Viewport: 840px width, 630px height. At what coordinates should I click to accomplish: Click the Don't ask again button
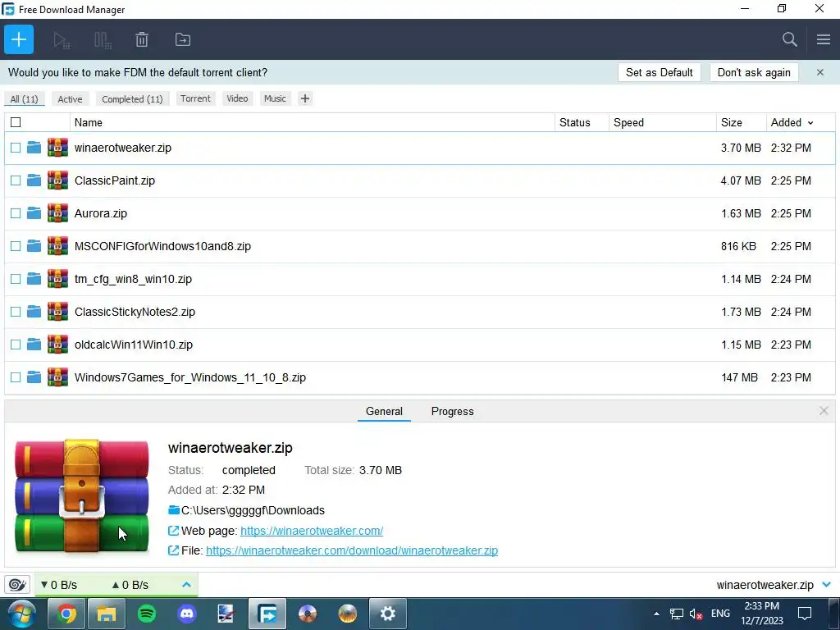tap(754, 72)
